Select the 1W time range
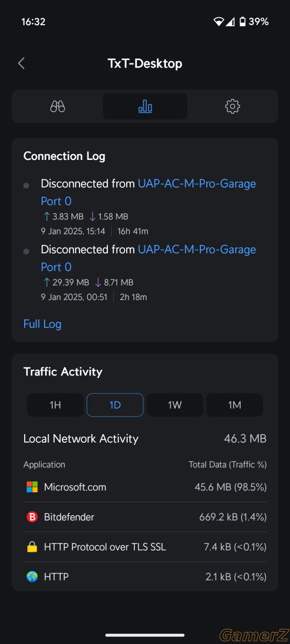290x644 pixels. 175,405
